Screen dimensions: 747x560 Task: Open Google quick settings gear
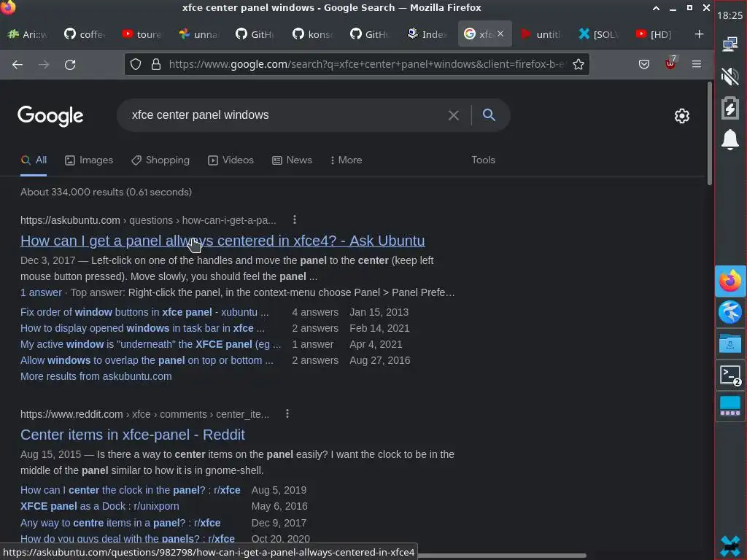tap(682, 116)
